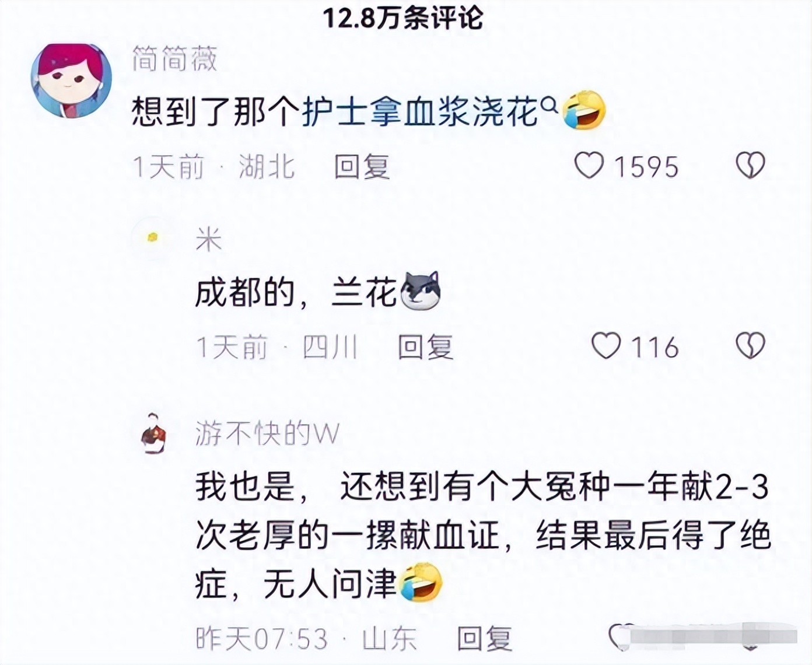The image size is (812, 665).
Task: Open 游不快的W's profile avatar
Action: (x=154, y=434)
